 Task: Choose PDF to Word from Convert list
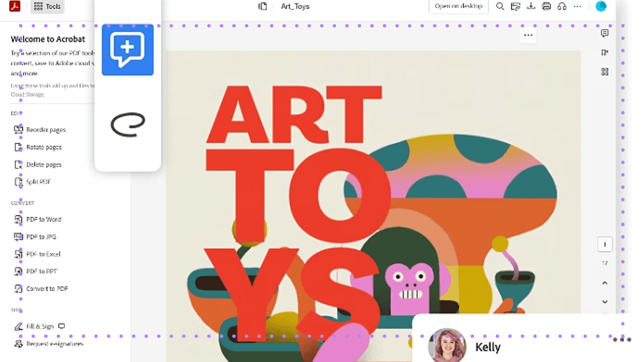click(x=43, y=219)
